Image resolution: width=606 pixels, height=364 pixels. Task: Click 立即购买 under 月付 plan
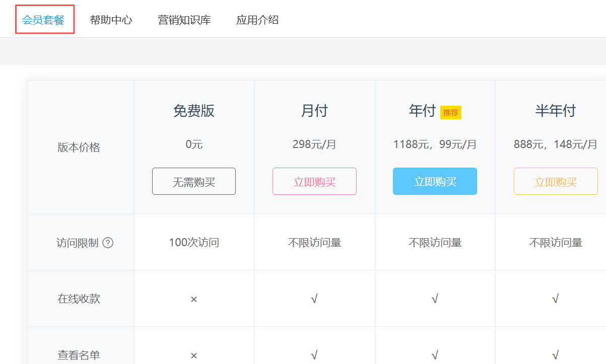point(314,181)
